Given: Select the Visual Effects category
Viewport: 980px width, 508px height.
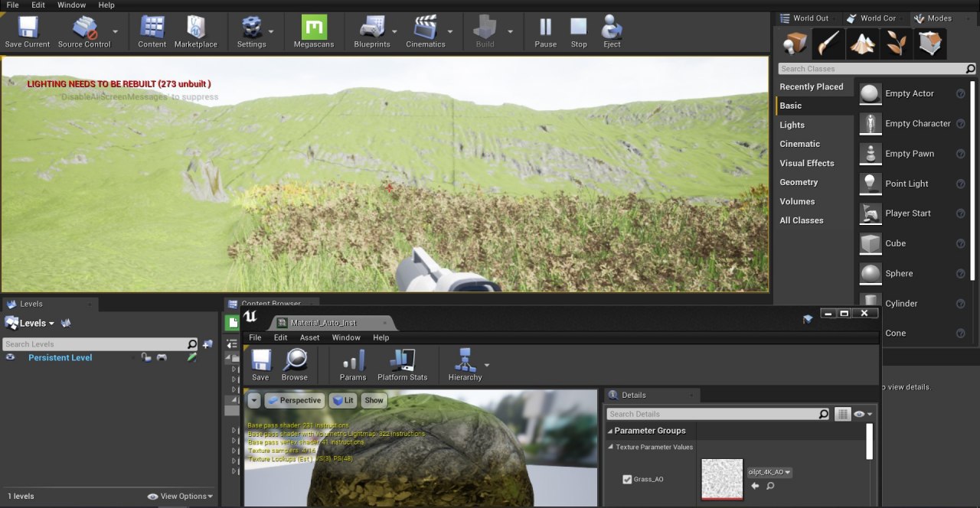Looking at the screenshot, I should pyautogui.click(x=807, y=163).
